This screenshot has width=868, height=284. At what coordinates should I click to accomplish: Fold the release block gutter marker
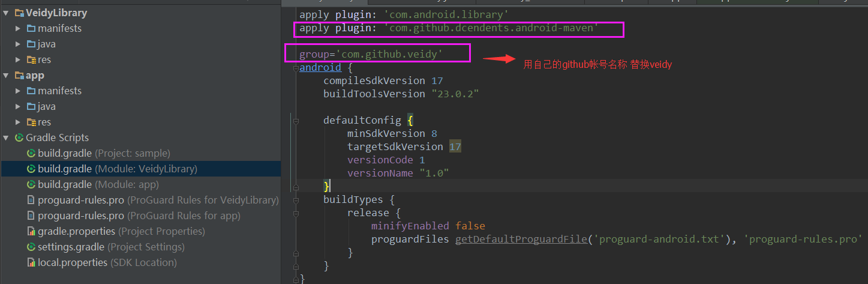[x=295, y=213]
